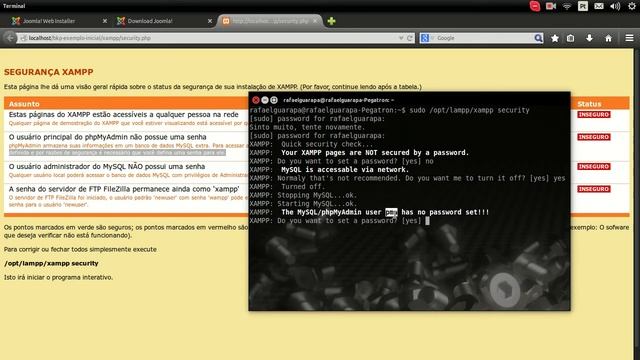Click INSEGURO badge for MySQL administrator row
Image resolution: width=640 pixels, height=360 pixels.
pyautogui.click(x=594, y=167)
